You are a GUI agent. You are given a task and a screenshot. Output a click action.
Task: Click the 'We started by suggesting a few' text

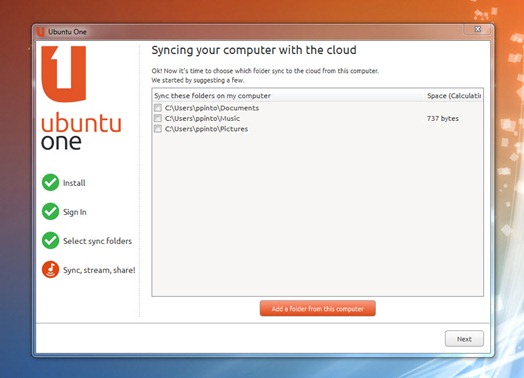[x=198, y=81]
